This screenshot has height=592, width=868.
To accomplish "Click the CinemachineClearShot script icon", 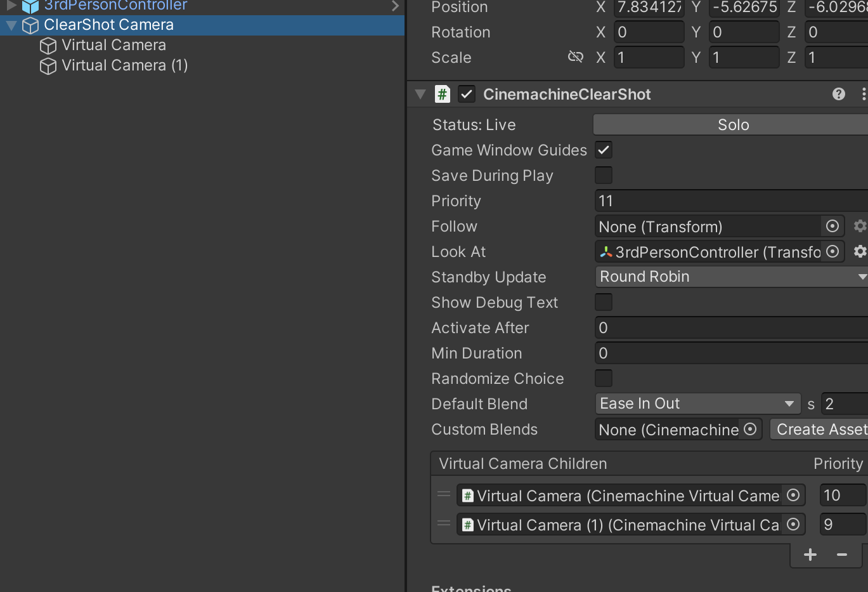I will click(x=443, y=95).
